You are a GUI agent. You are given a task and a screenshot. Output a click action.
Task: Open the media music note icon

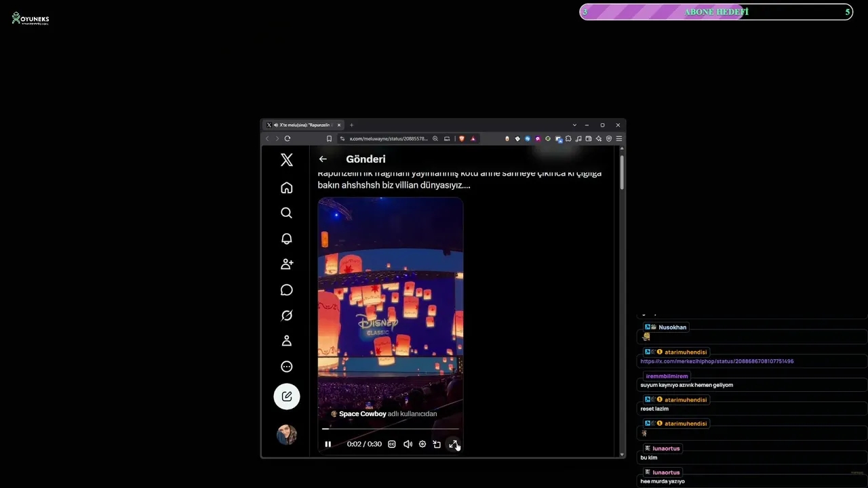(x=578, y=139)
